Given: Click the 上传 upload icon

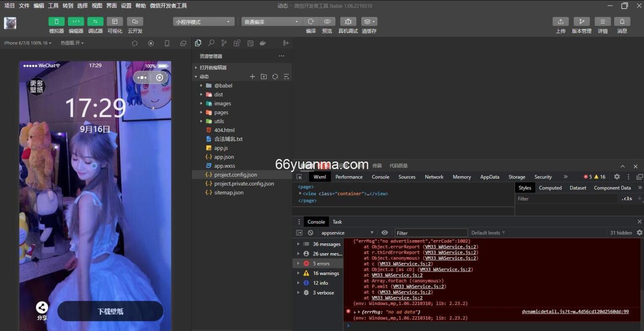Looking at the screenshot, I should point(560,21).
